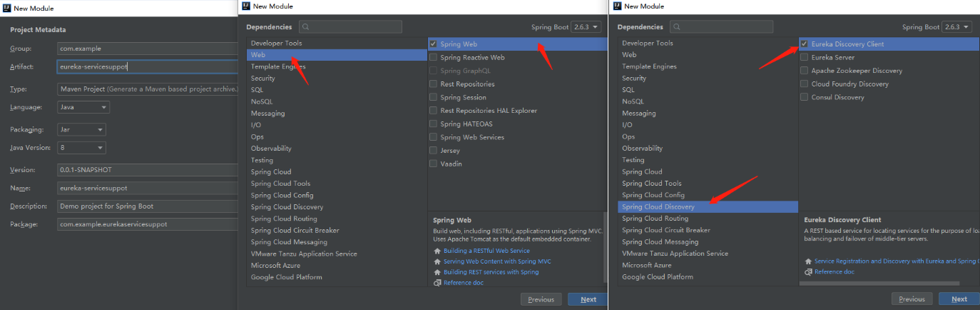Select Template Engines in the Spring Web dialog
This screenshot has width=980, height=310.
(337, 66)
